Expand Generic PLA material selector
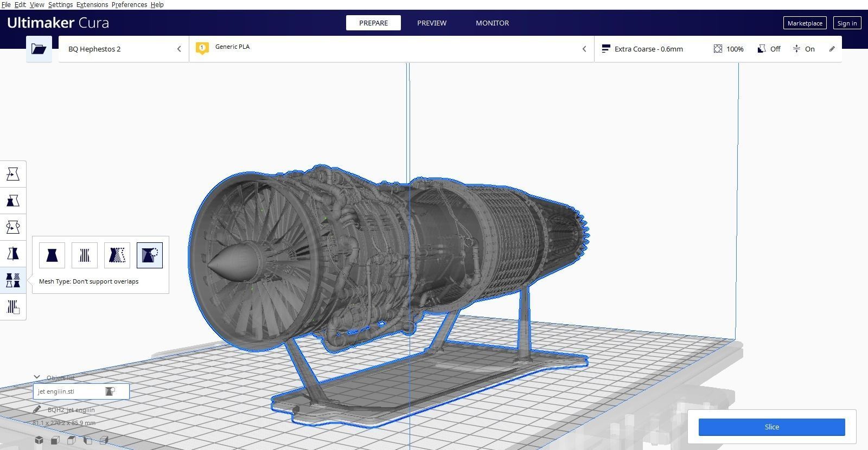Viewport: 868px width, 450px height. (392, 49)
